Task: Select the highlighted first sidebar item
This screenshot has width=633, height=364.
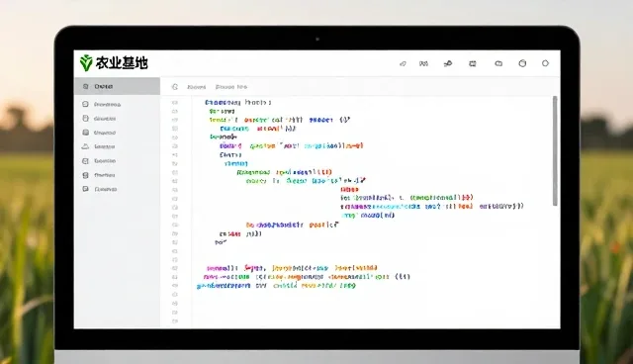Action: pos(117,86)
